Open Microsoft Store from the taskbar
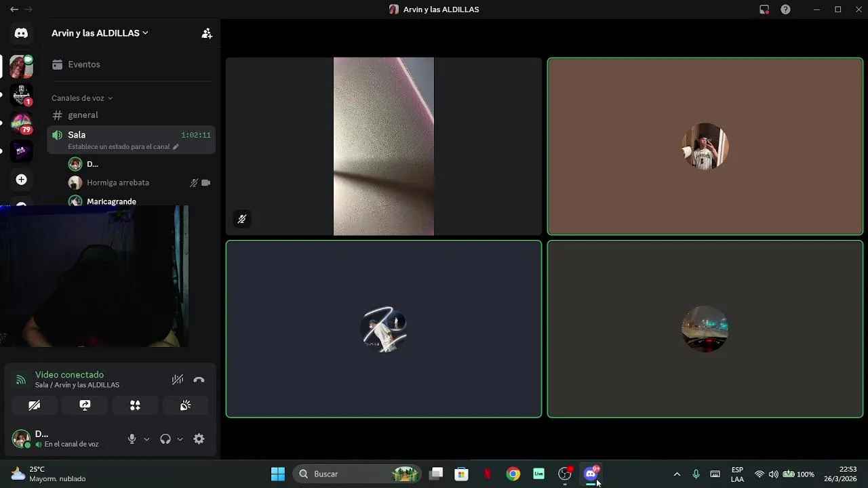The width and height of the screenshot is (868, 488). (x=462, y=474)
